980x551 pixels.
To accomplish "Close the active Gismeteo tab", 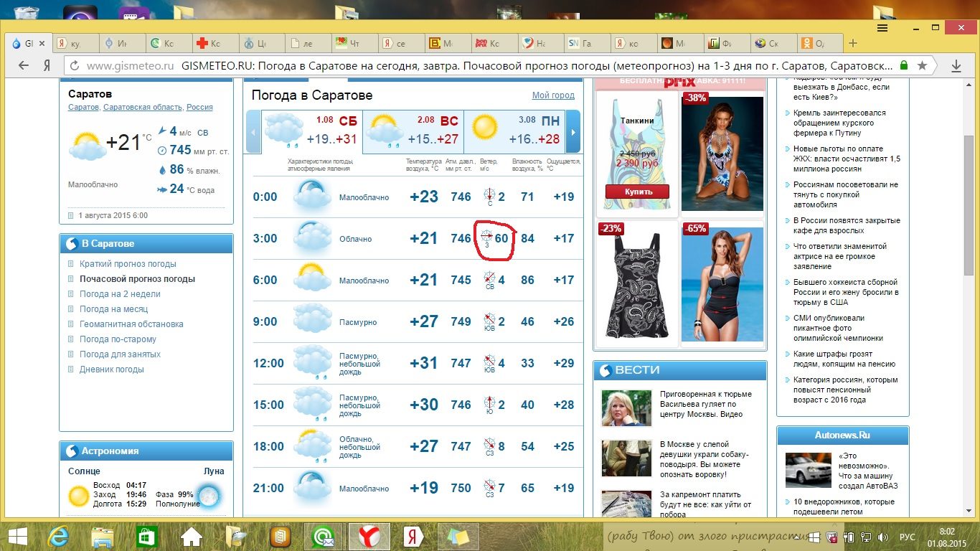I will tap(42, 44).
